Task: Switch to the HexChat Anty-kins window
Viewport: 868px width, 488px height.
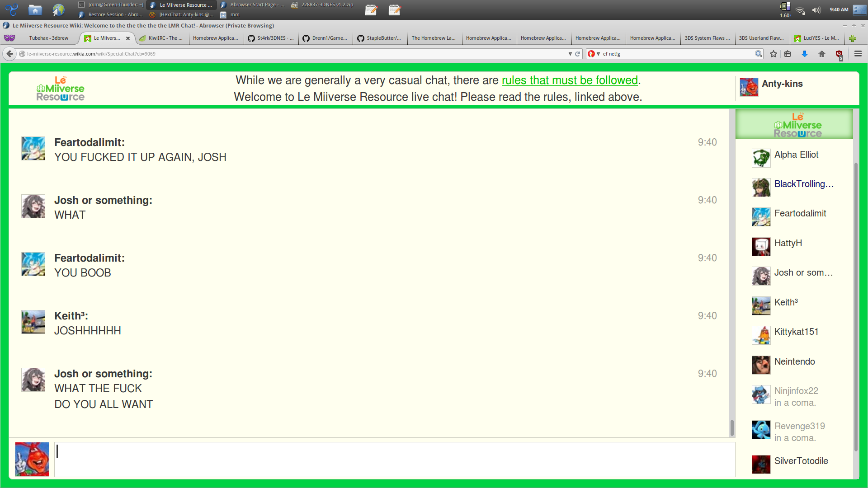Action: [182, 14]
